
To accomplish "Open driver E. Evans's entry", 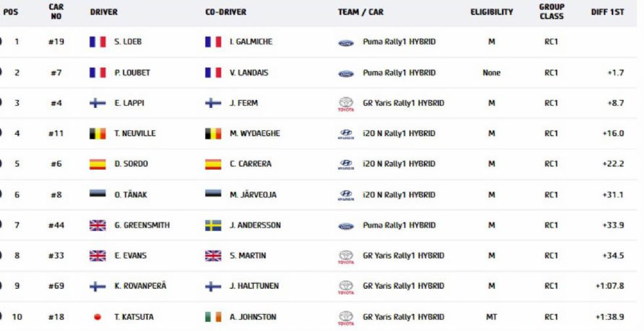I will pyautogui.click(x=130, y=255).
